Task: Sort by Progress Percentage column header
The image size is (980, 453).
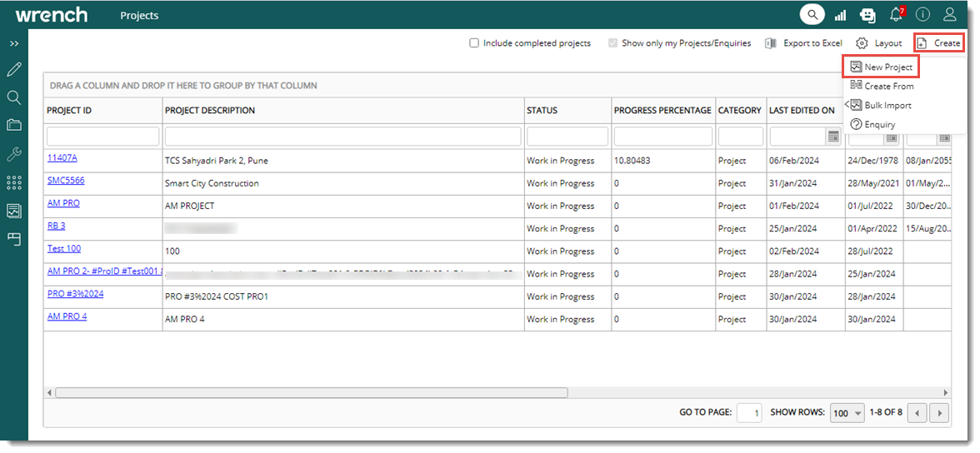Action: 662,111
